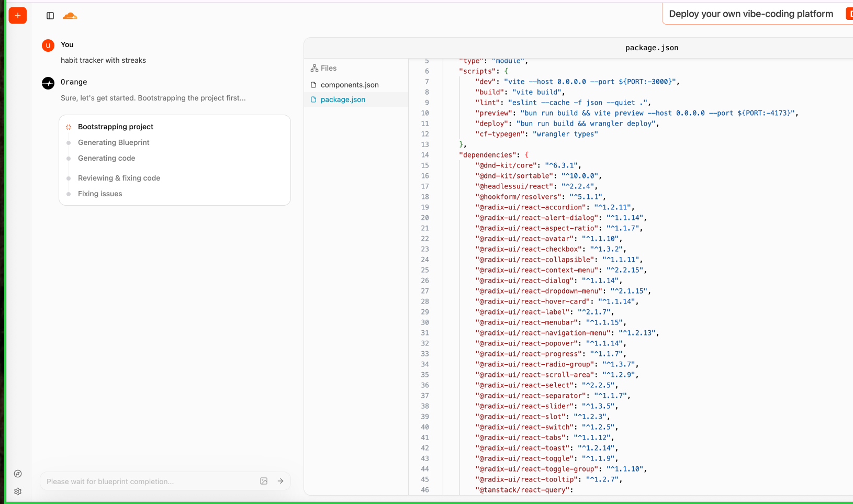Toggle the sidebar panel visibility
This screenshot has height=504, width=853.
click(50, 16)
